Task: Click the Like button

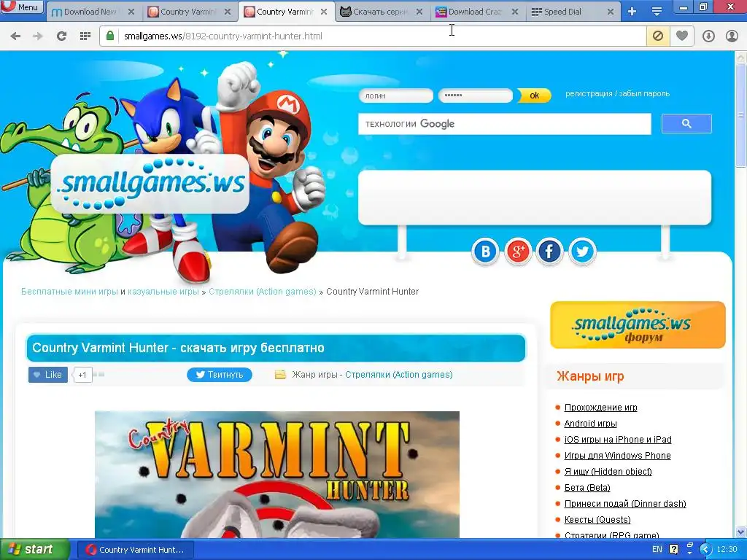Action: coord(48,375)
